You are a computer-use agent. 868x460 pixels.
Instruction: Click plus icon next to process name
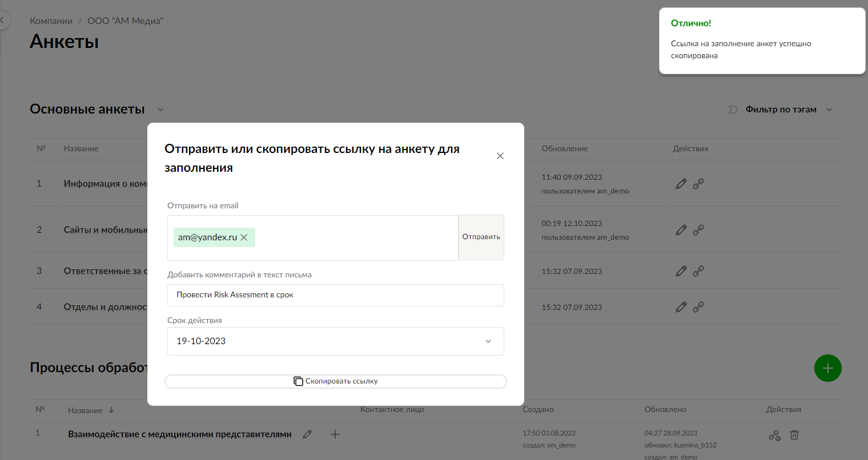coord(335,434)
